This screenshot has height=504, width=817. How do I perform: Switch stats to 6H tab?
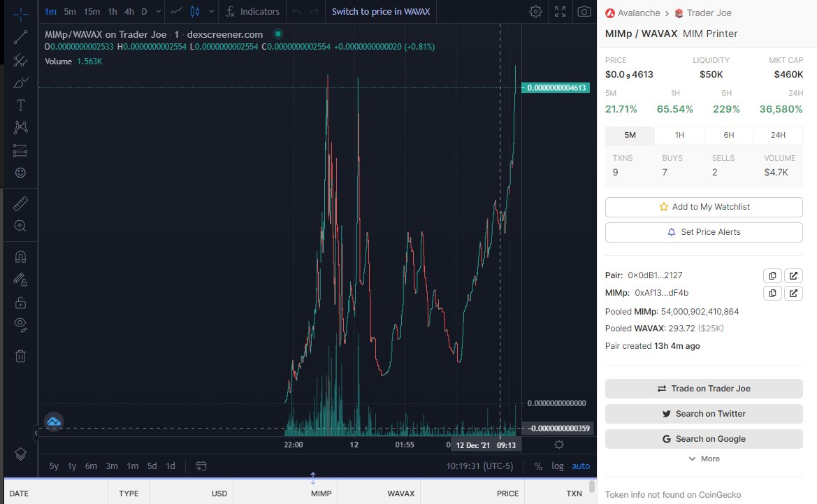[x=728, y=135]
